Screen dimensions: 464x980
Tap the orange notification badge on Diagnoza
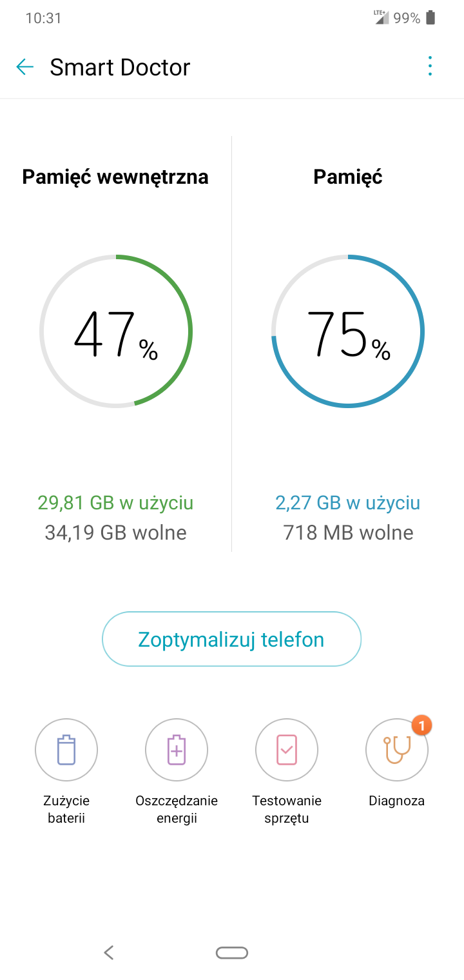click(x=421, y=726)
